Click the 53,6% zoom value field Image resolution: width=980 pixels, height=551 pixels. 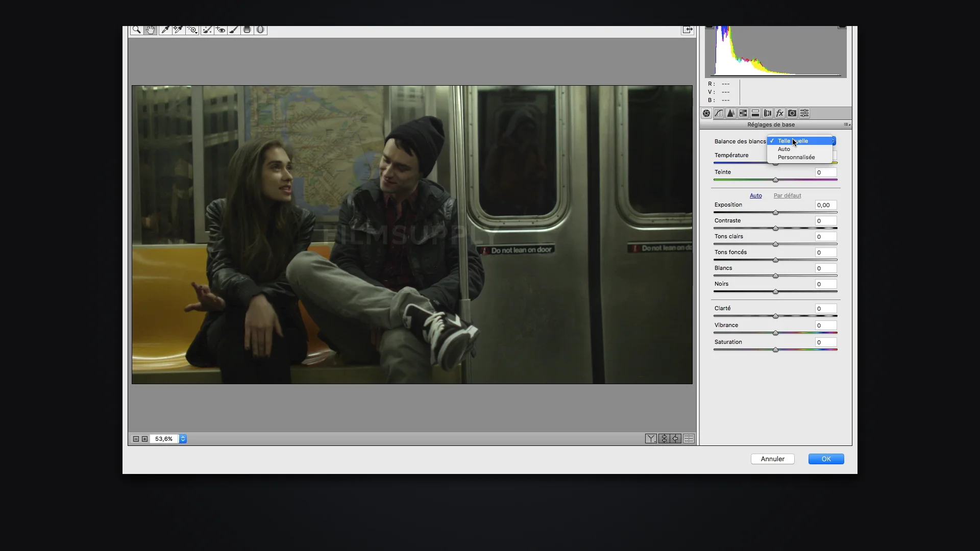[164, 439]
